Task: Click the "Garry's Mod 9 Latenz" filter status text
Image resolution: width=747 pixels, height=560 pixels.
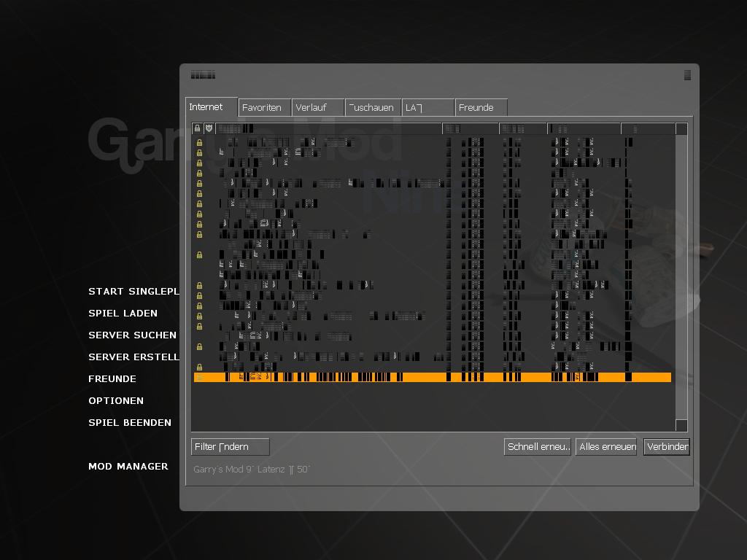Action: click(252, 470)
